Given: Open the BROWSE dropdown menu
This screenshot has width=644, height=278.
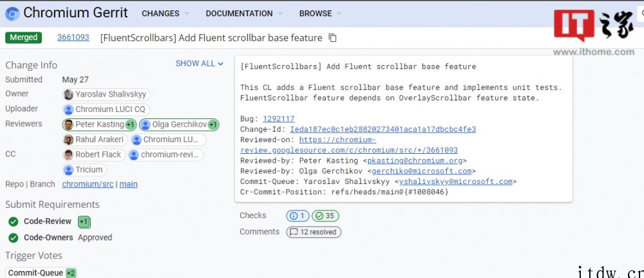Looking at the screenshot, I should [x=320, y=14].
